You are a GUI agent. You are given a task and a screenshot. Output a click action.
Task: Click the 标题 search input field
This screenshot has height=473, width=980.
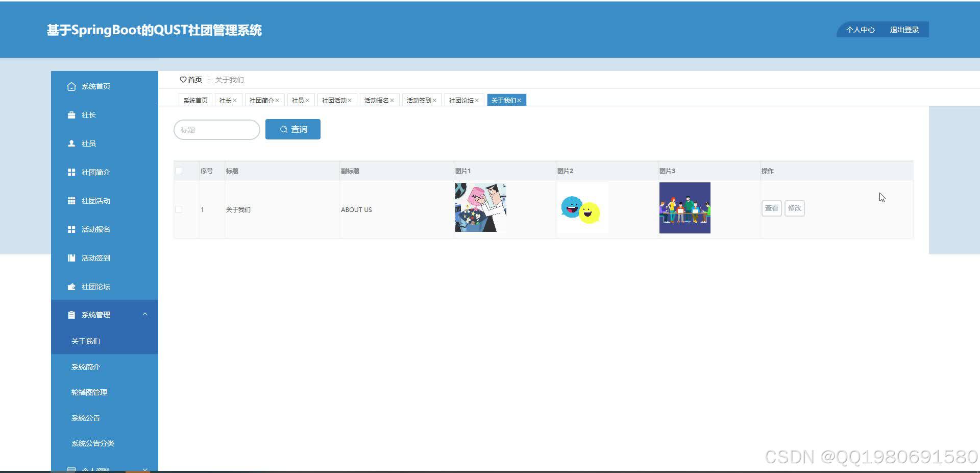[x=216, y=130]
